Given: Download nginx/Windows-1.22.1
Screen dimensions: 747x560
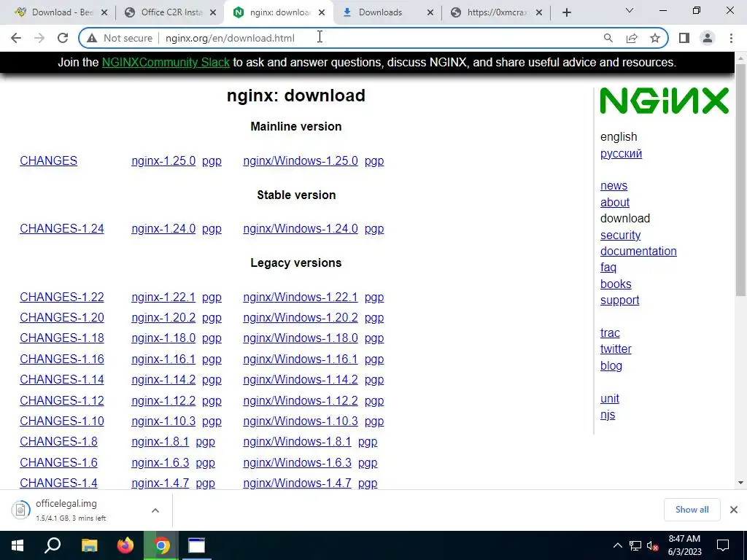Looking at the screenshot, I should click(x=301, y=297).
